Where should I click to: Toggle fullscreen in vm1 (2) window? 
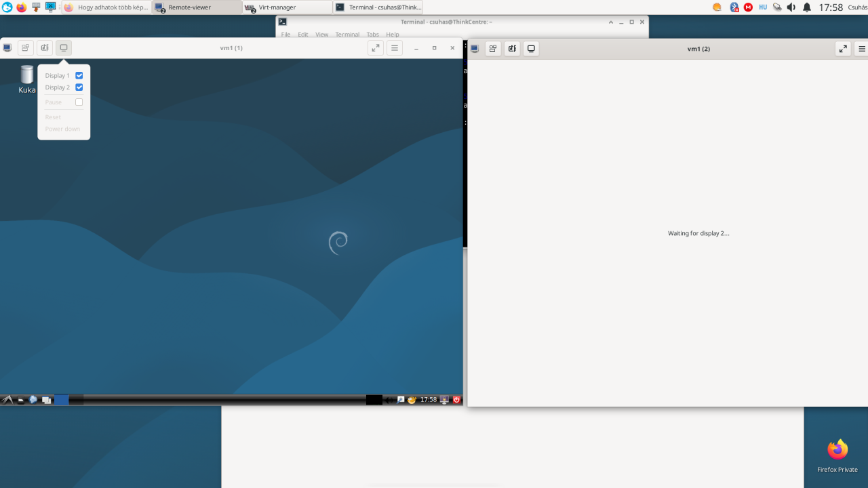[843, 49]
